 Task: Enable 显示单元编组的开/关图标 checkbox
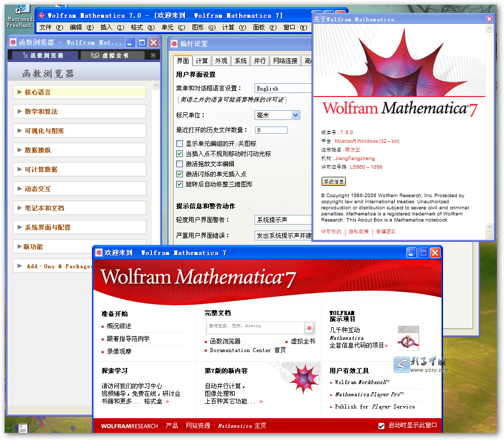point(179,144)
